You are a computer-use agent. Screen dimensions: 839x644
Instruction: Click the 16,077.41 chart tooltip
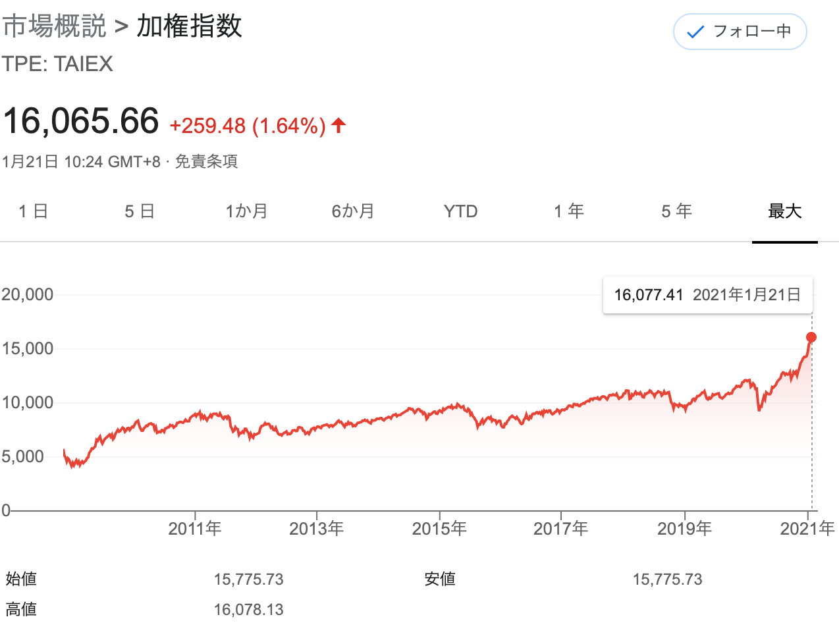[707, 295]
